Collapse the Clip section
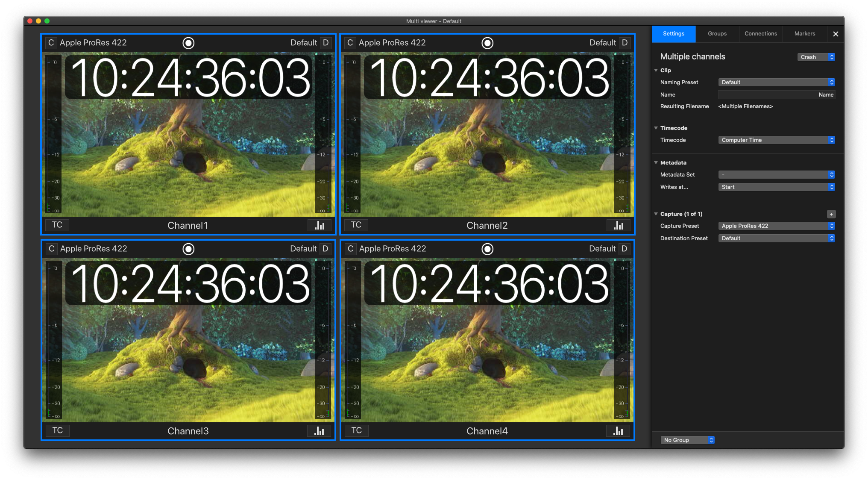 pyautogui.click(x=656, y=70)
